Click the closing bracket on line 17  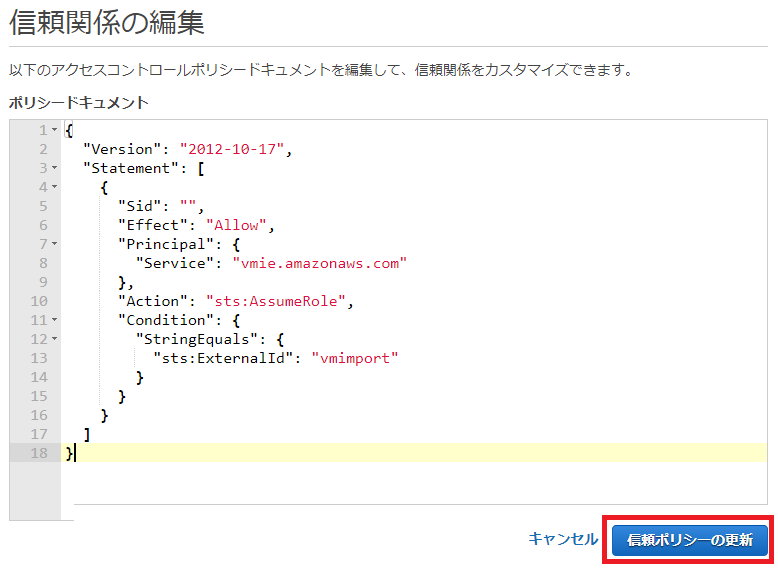87,435
